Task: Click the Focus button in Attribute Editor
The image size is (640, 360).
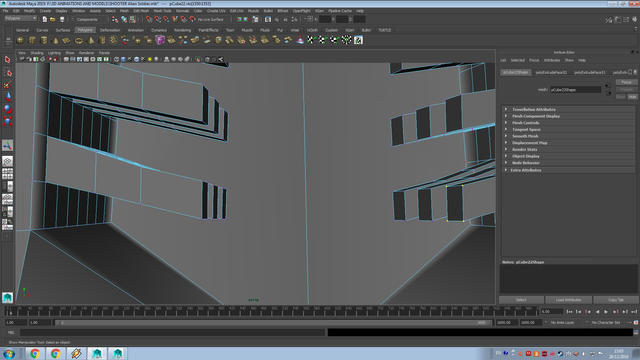Action: tap(627, 82)
